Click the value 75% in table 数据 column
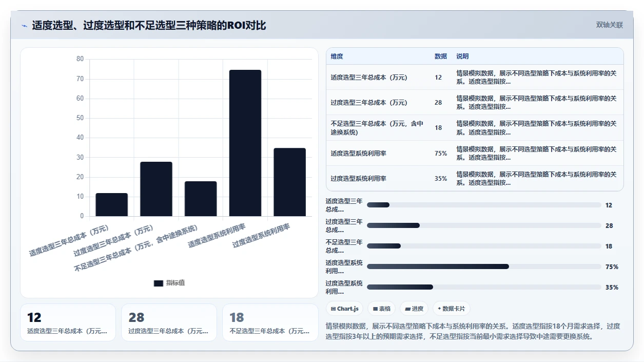 click(440, 153)
